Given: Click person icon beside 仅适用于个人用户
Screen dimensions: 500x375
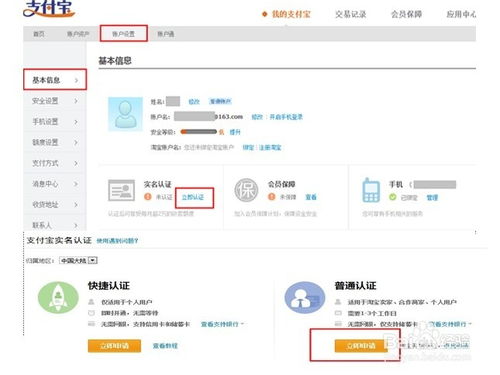Looking at the screenshot, I should 91,302.
